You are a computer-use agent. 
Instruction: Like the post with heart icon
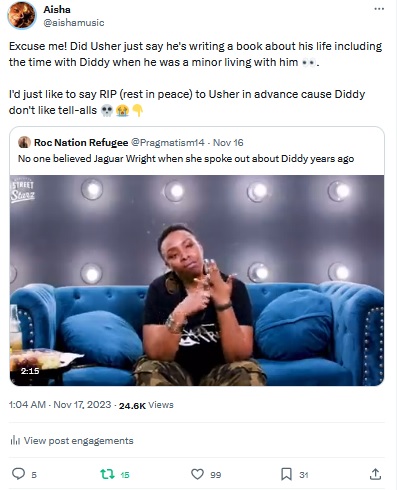pyautogui.click(x=197, y=474)
